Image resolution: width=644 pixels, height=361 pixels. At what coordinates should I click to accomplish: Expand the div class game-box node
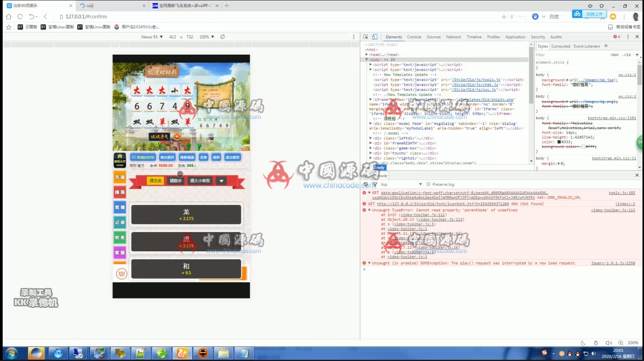(371, 148)
